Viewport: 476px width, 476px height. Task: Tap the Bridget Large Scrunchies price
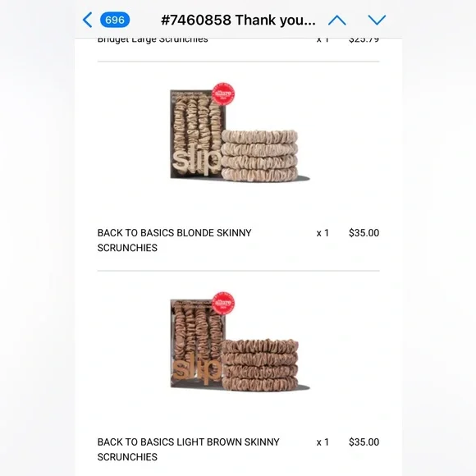point(364,41)
